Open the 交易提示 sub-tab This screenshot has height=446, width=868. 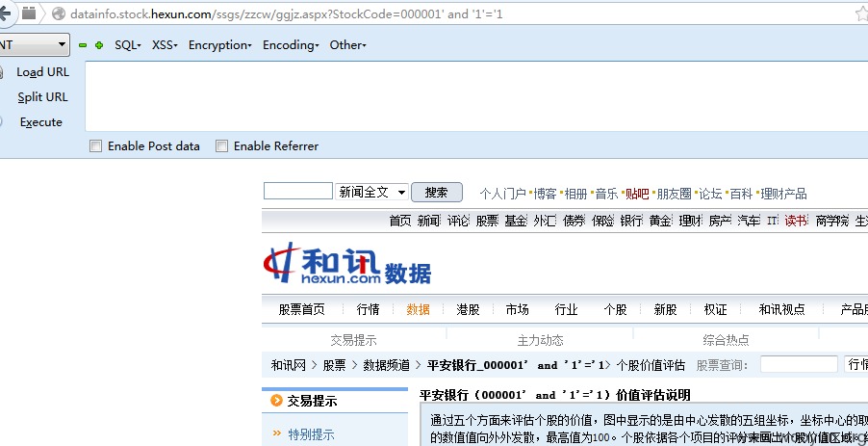(x=354, y=340)
